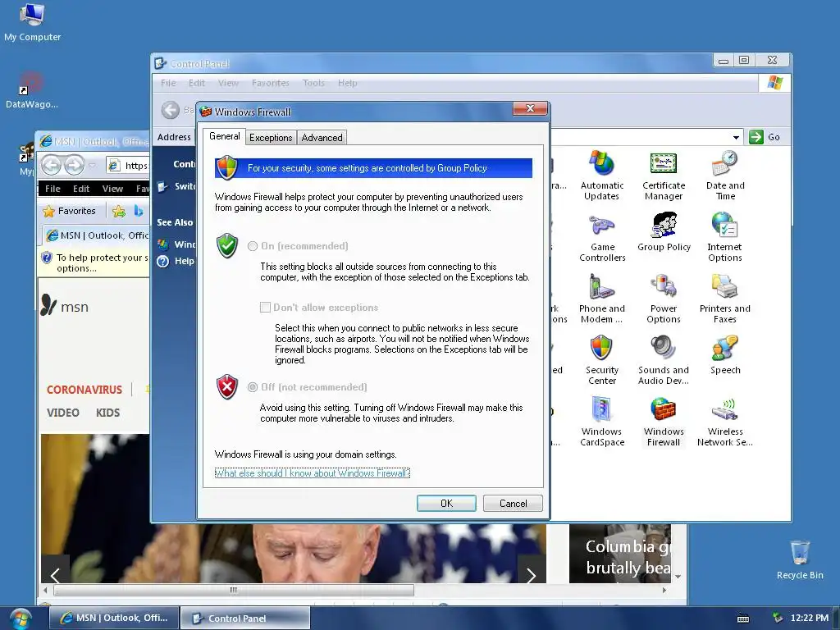Open Edit menu in Internet Explorer
The width and height of the screenshot is (840, 630).
coord(81,189)
